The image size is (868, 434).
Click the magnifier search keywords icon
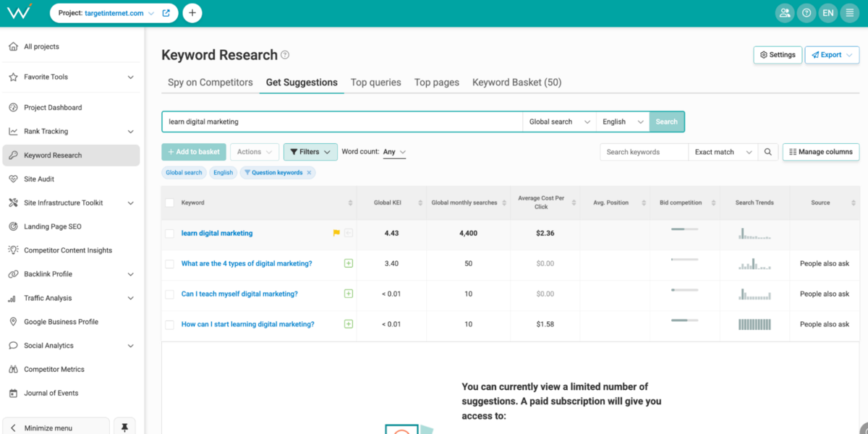point(767,152)
